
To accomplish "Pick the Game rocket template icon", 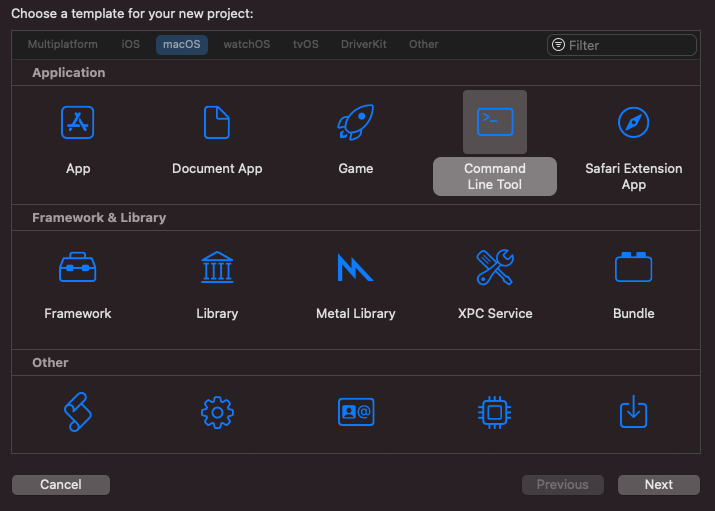I will click(x=356, y=122).
